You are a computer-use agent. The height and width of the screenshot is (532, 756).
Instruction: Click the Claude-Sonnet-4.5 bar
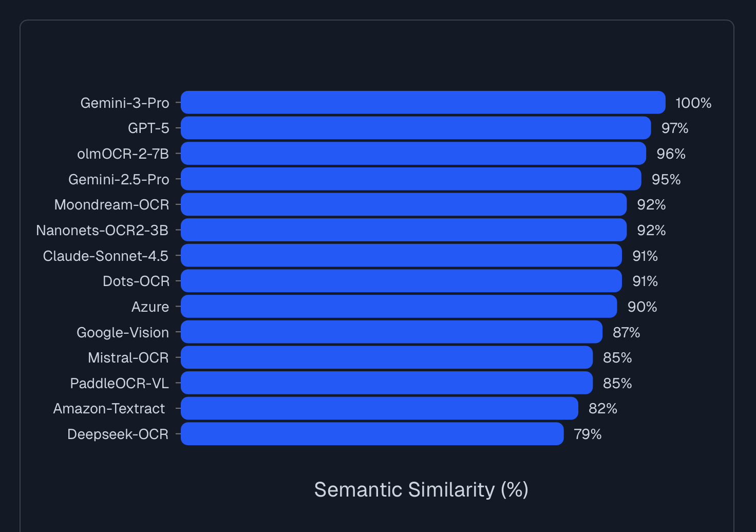click(x=401, y=256)
